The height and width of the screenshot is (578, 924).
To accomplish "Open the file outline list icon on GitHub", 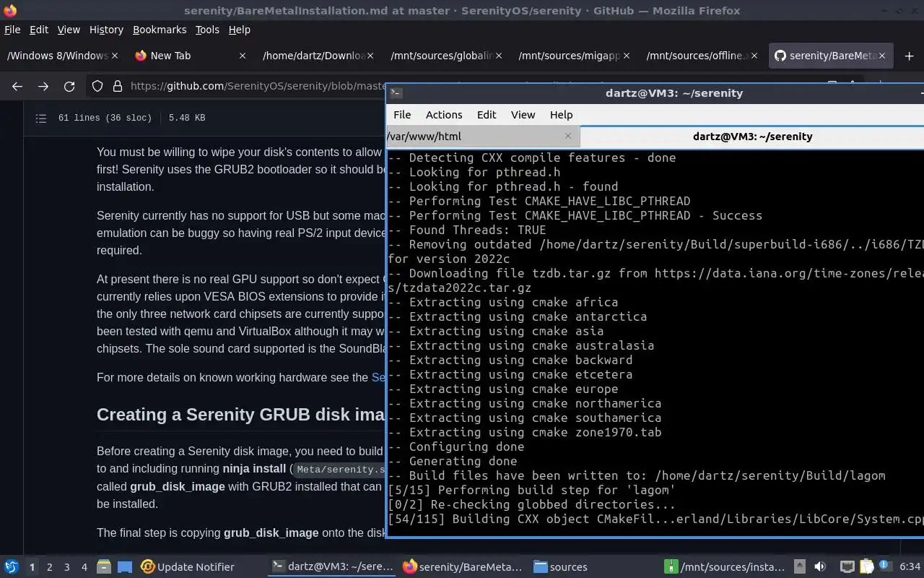I will pos(41,118).
